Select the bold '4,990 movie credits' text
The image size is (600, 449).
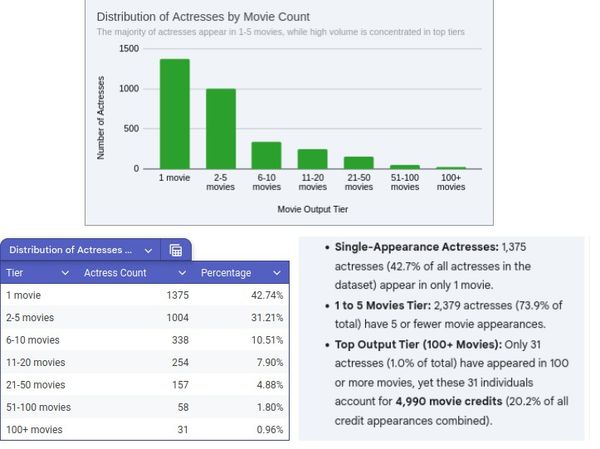[449, 401]
